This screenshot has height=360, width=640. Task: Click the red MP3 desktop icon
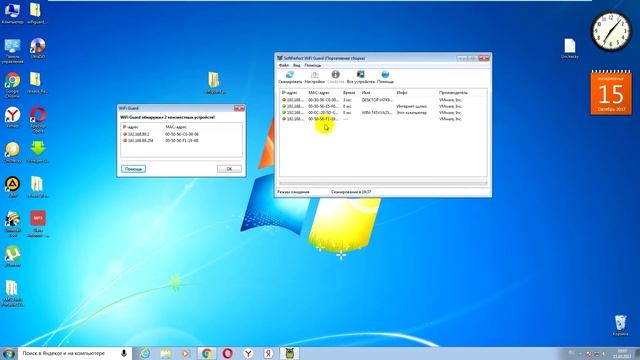click(x=38, y=223)
